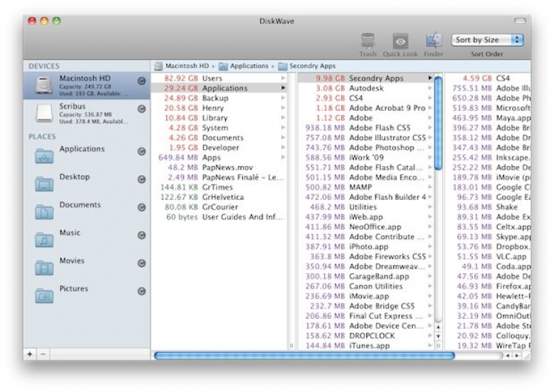Select the PapNews.mov file
The width and height of the screenshot is (554, 392).
(x=229, y=168)
